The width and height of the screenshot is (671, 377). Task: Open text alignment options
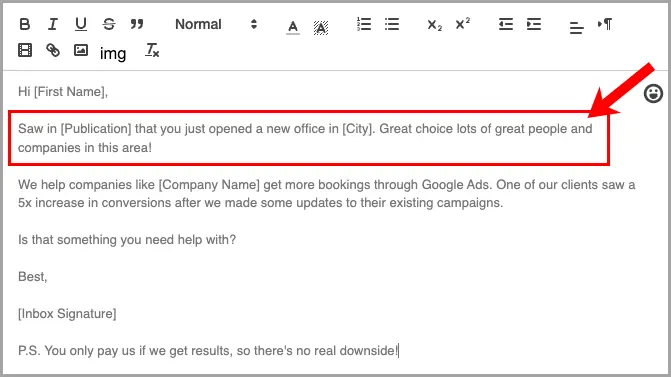tap(576, 27)
